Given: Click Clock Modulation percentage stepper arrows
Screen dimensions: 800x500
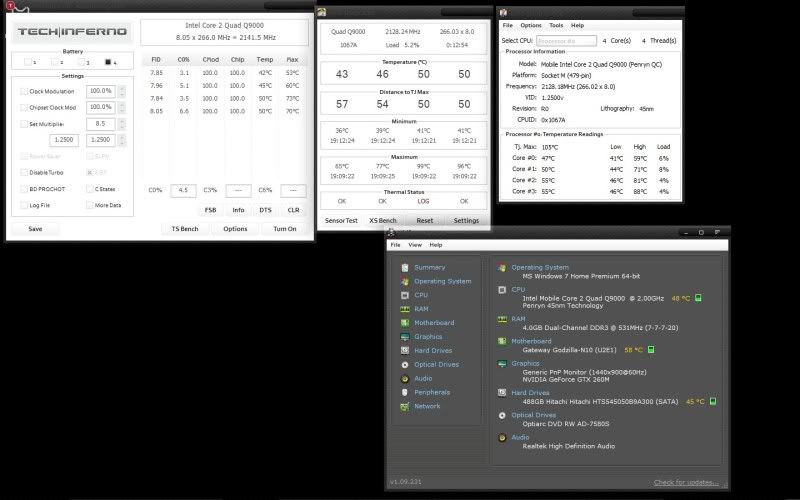Looking at the screenshot, I should pyautogui.click(x=121, y=91).
